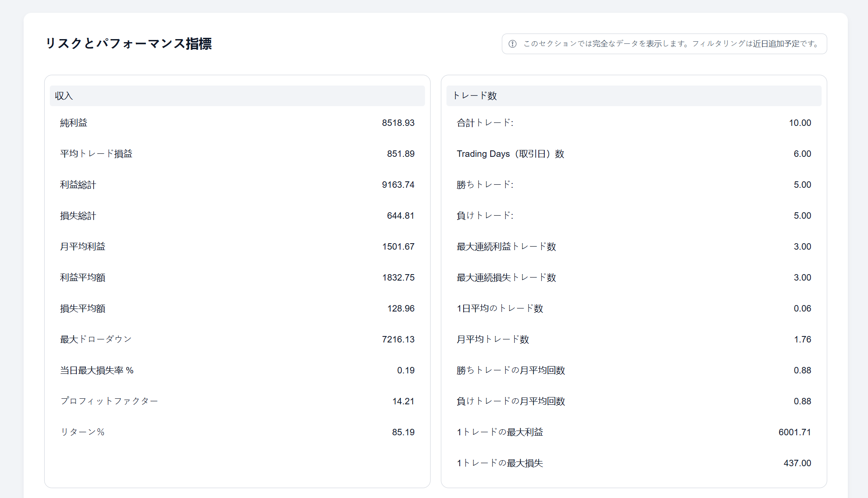This screenshot has width=868, height=498.
Task: Click the 収入 section header
Action: coord(64,96)
